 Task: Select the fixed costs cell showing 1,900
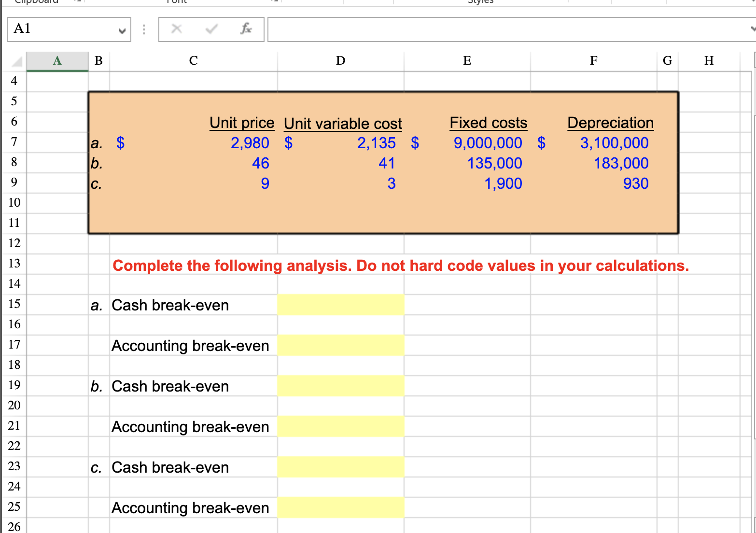pos(467,183)
